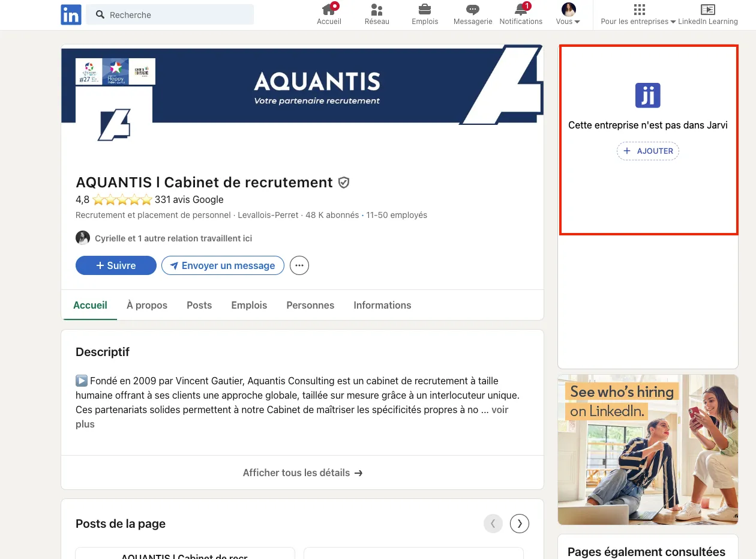Add company to Jarvi via AJOUTER
The width and height of the screenshot is (756, 559).
click(647, 151)
